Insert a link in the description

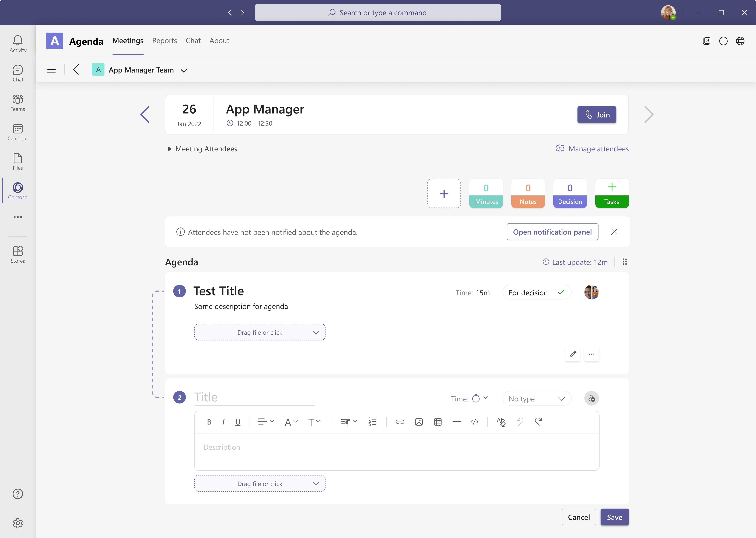pos(400,422)
